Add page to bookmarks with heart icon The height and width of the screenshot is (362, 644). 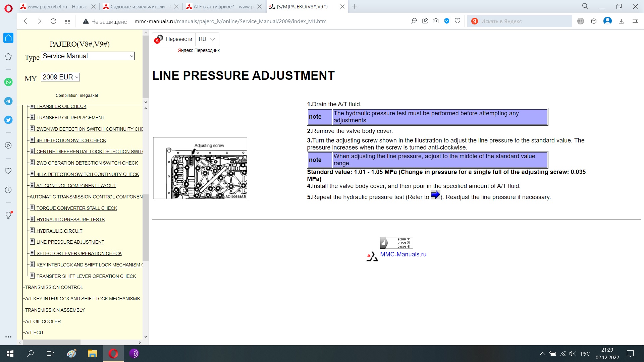pos(458,21)
